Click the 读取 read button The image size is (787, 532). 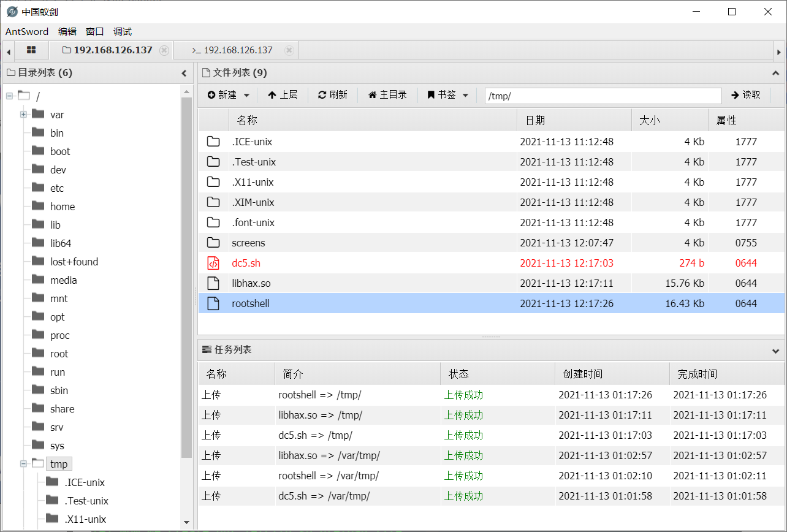click(745, 95)
